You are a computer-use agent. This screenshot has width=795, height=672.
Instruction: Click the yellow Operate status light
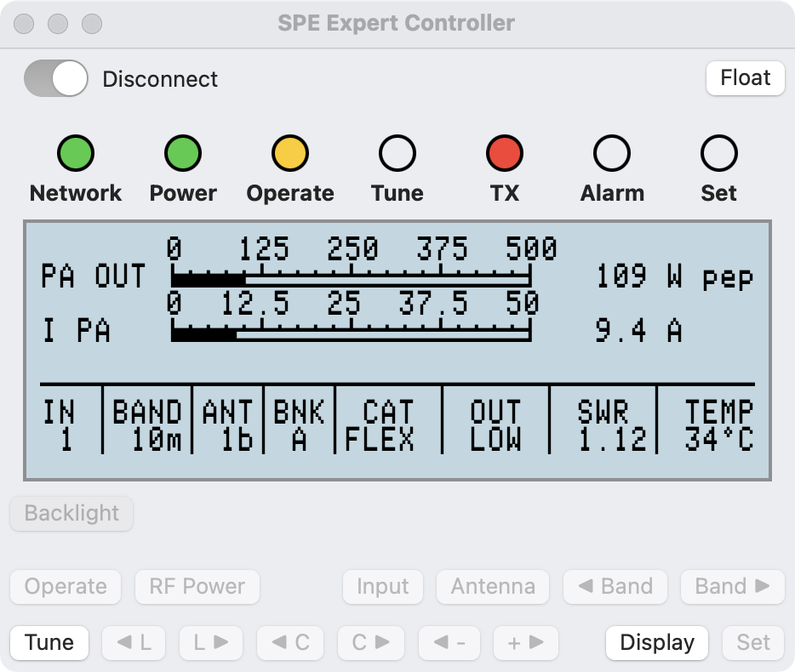tap(290, 153)
